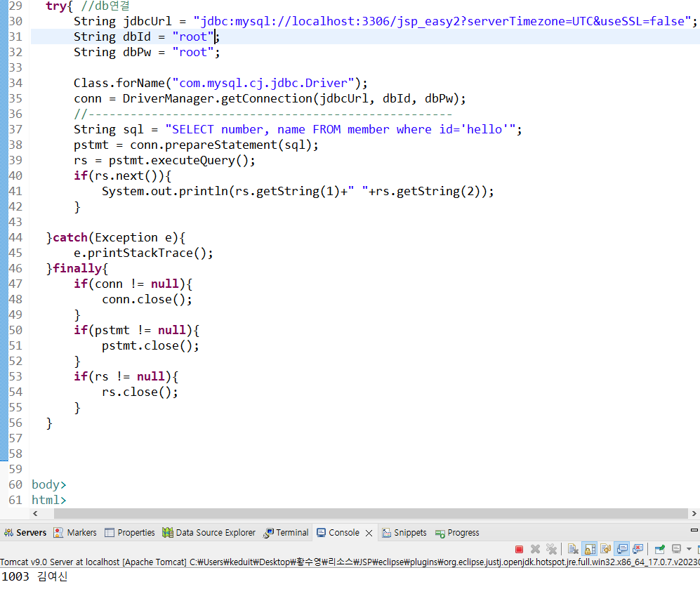Click the editor horizontal scrollbar left arrow
700x589 pixels.
pos(35,514)
